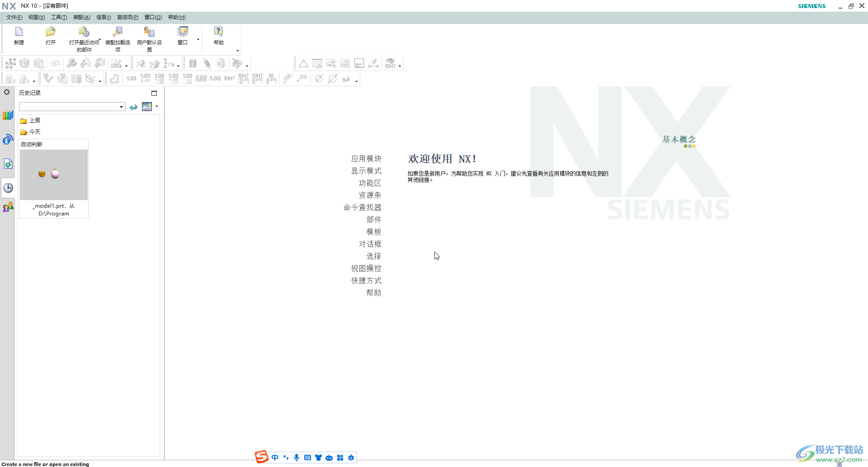Screen dimensions: 868x467
Task: Open the 命令查找器 welcome link
Action: (x=362, y=207)
